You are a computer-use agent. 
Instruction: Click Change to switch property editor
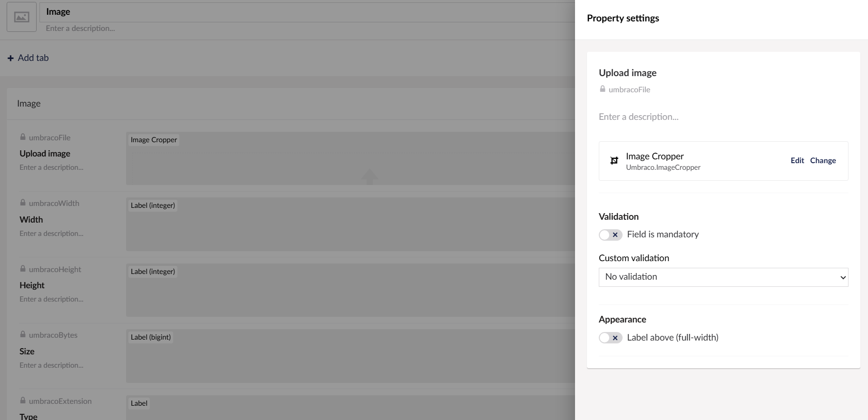point(823,161)
